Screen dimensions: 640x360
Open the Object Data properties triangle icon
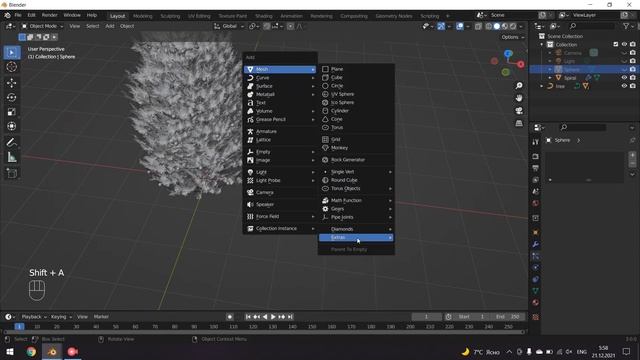(536, 291)
